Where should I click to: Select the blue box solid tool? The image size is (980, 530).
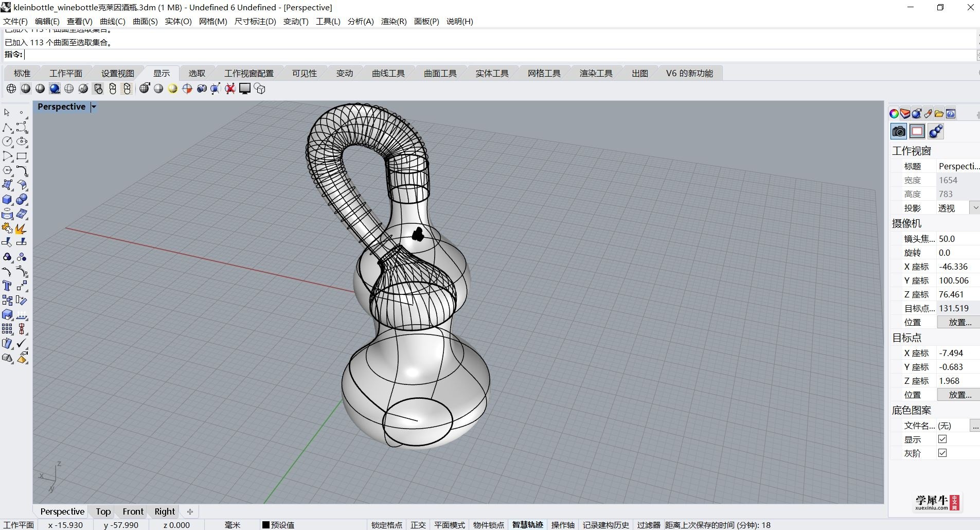click(7, 200)
